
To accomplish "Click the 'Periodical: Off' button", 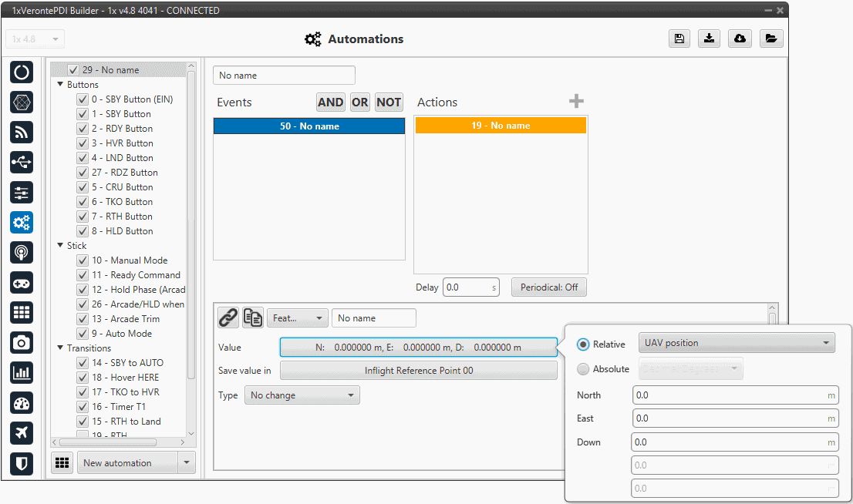I will point(548,287).
